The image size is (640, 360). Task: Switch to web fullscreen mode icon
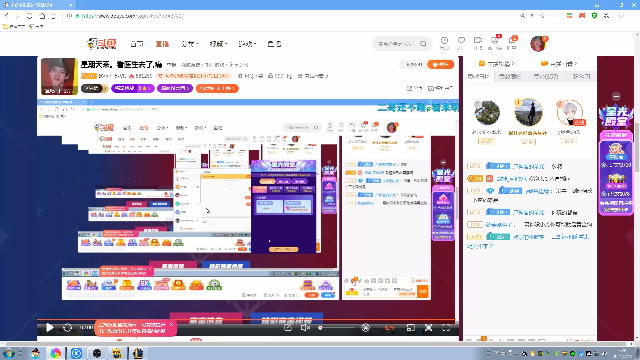click(428, 327)
